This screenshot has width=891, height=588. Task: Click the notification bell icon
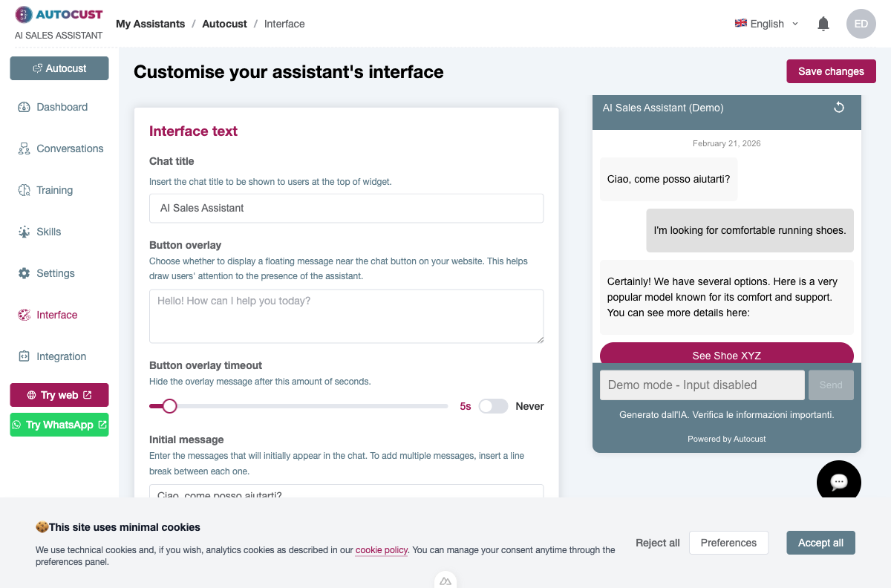click(x=823, y=23)
